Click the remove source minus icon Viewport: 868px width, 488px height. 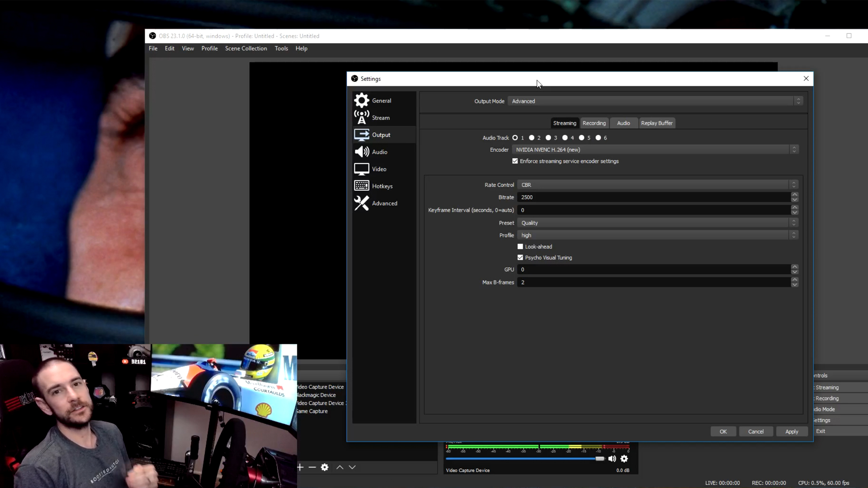[x=312, y=467]
